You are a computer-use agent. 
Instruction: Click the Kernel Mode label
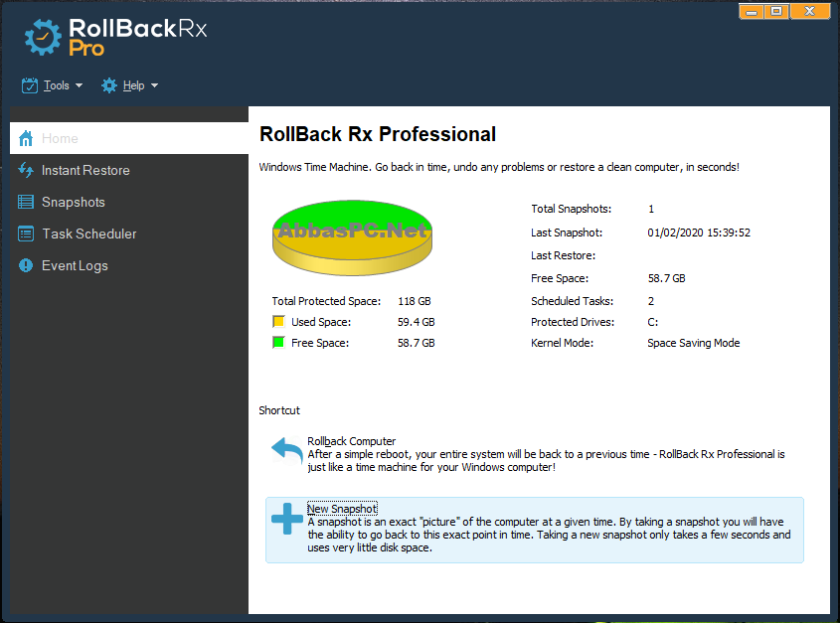[562, 343]
